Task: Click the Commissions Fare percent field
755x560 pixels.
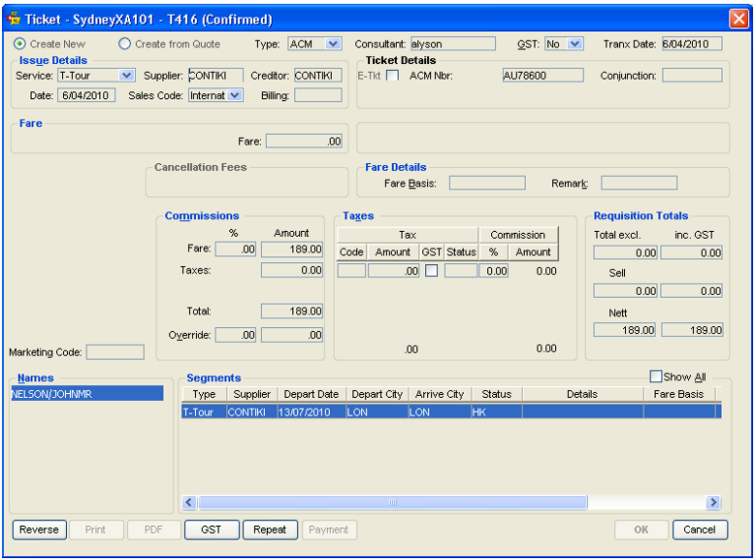Action: click(x=236, y=248)
